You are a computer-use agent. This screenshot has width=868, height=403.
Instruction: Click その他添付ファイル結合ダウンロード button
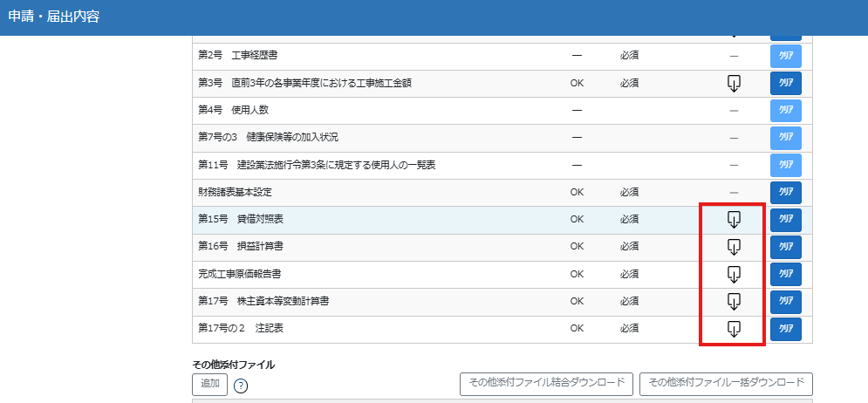546,384
